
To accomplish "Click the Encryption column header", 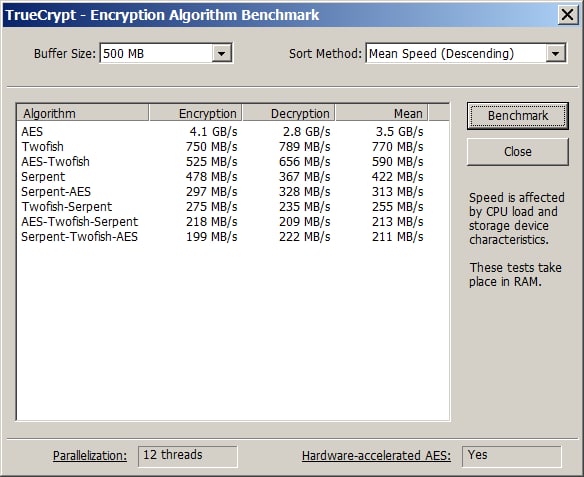I will (x=196, y=113).
